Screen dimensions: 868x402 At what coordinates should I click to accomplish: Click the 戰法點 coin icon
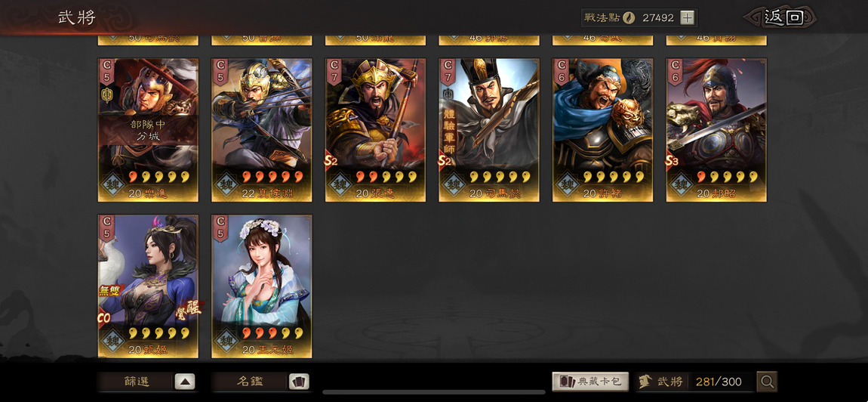pos(629,17)
